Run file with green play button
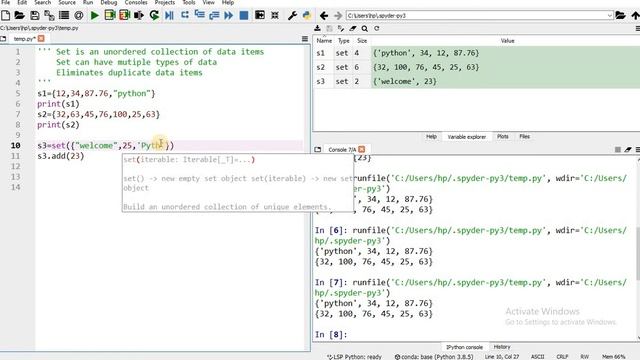The width and height of the screenshot is (640, 360). pyautogui.click(x=95, y=16)
